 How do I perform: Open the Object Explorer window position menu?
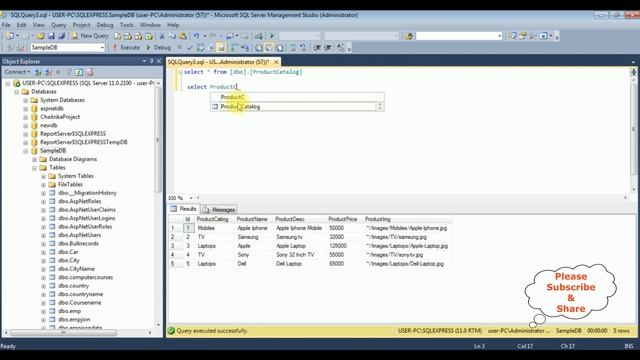pos(144,61)
